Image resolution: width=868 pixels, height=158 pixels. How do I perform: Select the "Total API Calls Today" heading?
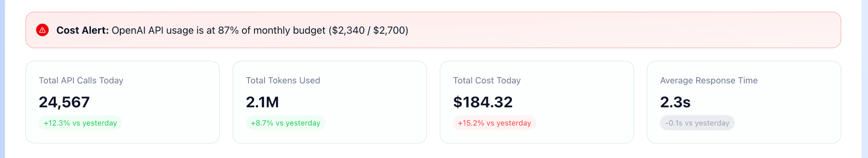[x=81, y=80]
